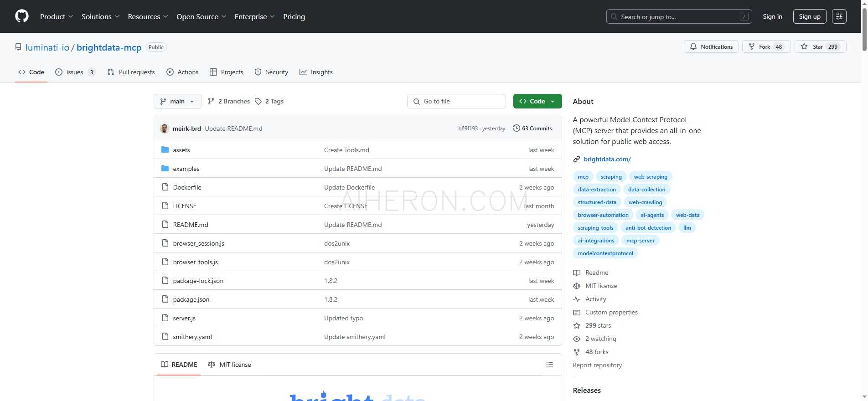The height and width of the screenshot is (401, 868).
Task: Switch to Pull requests tab
Action: (x=131, y=72)
